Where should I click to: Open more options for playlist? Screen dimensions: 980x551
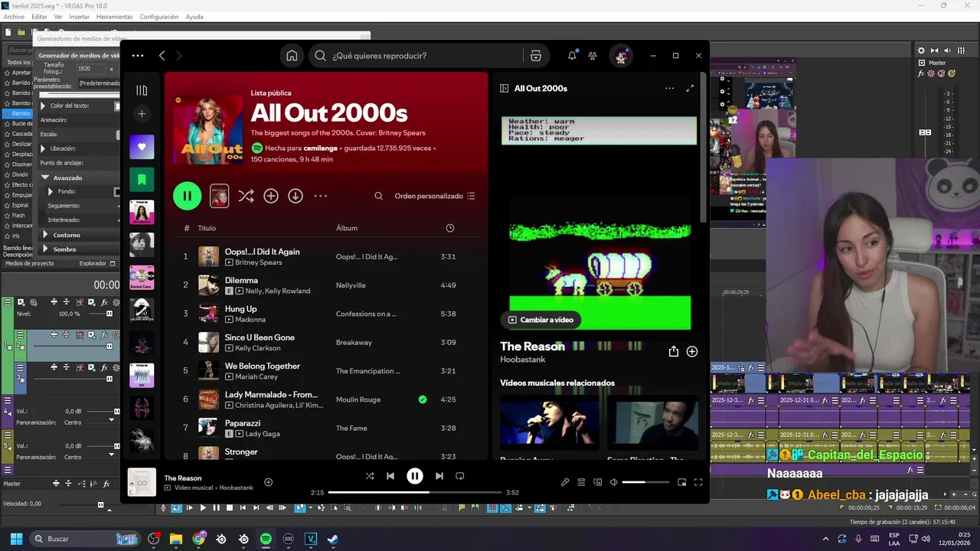[321, 196]
